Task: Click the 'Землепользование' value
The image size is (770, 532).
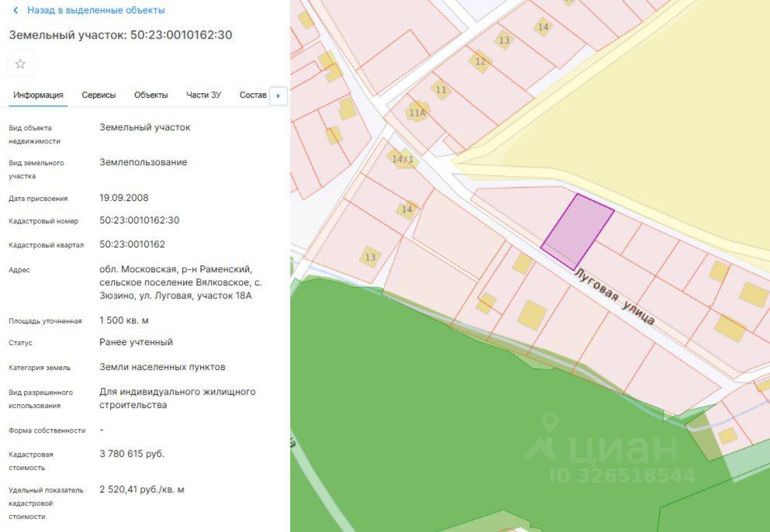Action: pyautogui.click(x=143, y=162)
